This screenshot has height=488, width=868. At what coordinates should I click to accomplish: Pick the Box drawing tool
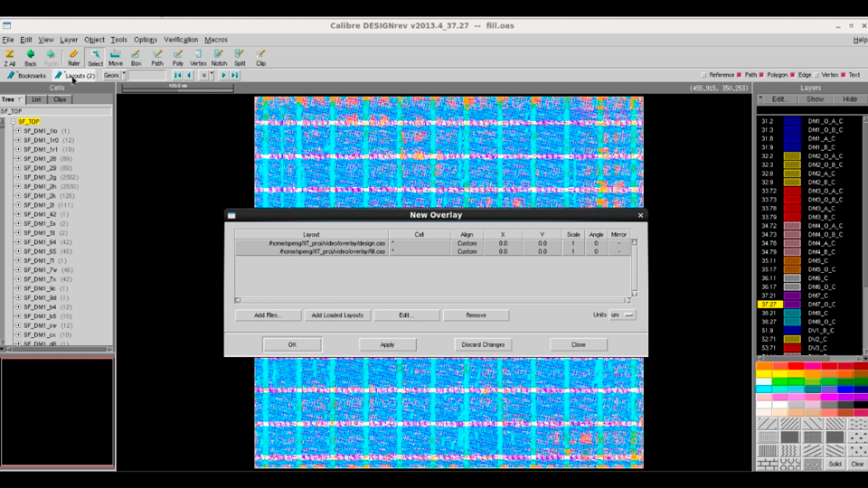[137, 57]
